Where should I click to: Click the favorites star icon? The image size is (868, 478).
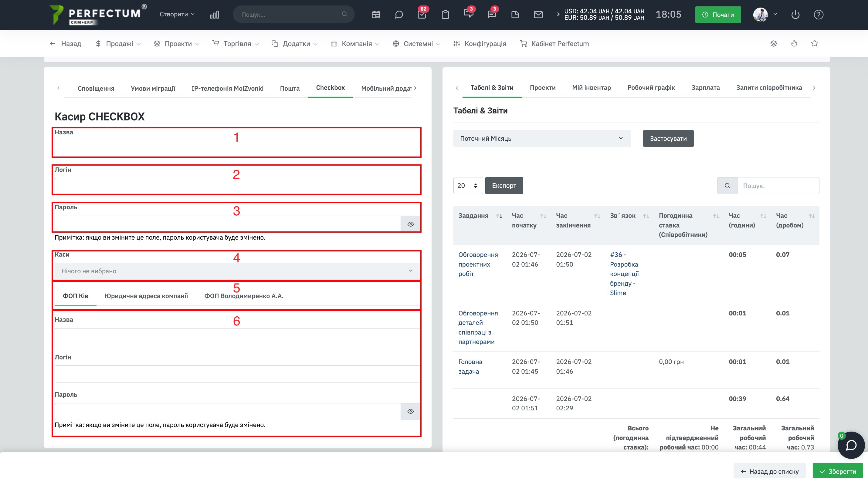click(814, 43)
